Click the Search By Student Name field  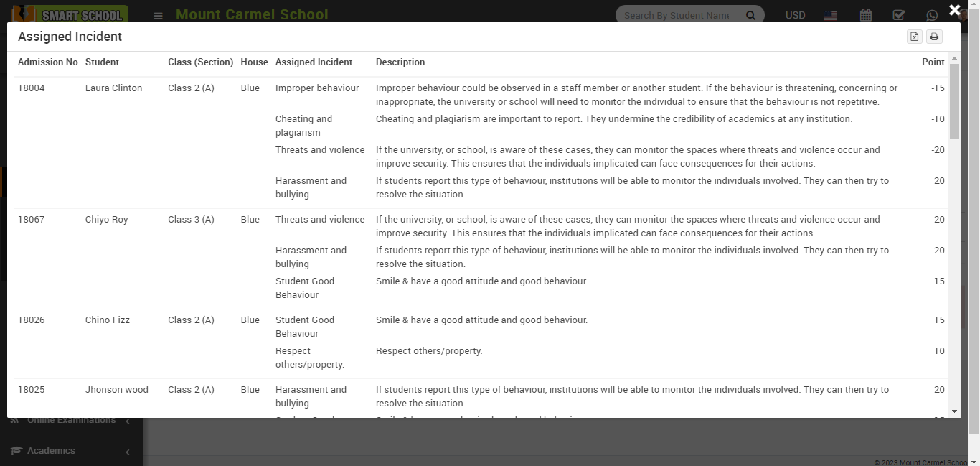click(x=677, y=15)
